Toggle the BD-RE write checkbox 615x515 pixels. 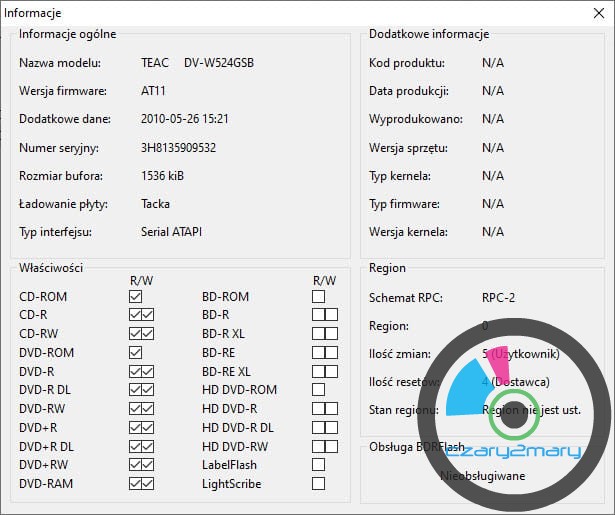coord(331,353)
